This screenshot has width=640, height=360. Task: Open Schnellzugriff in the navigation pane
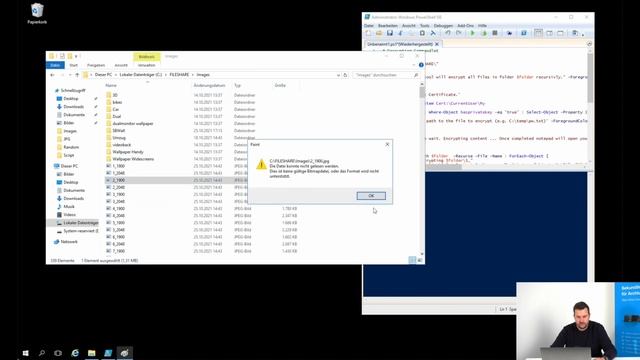73,91
